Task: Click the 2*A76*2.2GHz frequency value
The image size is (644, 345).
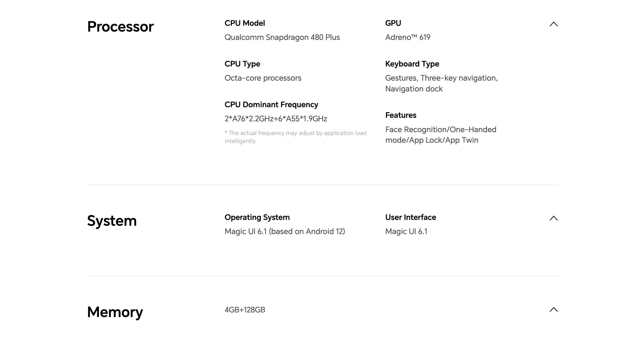Action: click(276, 119)
